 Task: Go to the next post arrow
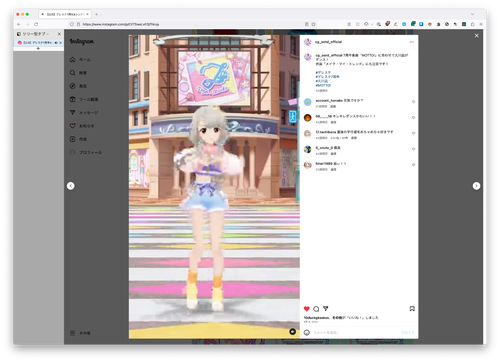pos(476,186)
